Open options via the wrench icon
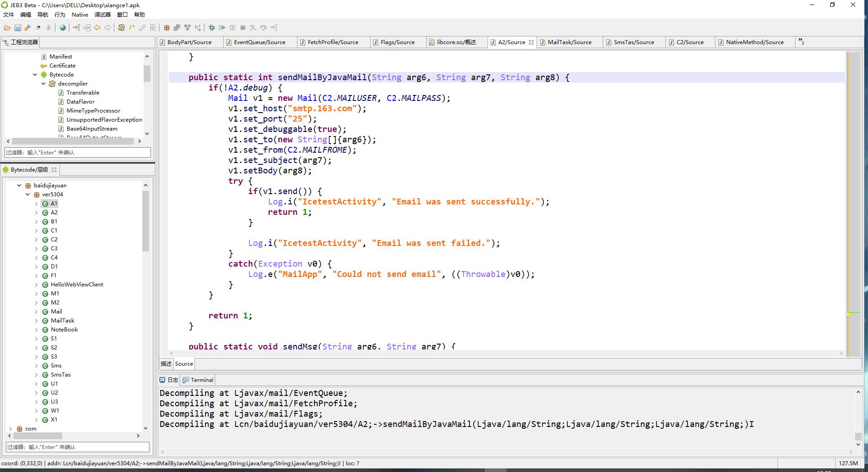Viewport: 868px width, 472px height. click(28, 27)
